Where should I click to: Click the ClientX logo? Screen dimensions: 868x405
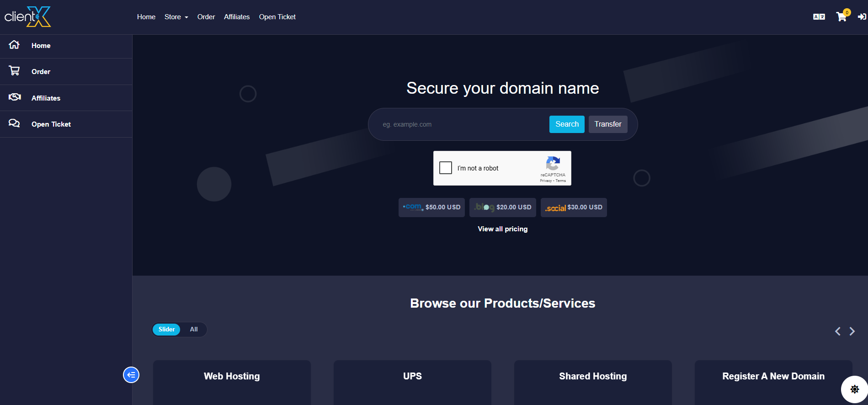point(28,17)
